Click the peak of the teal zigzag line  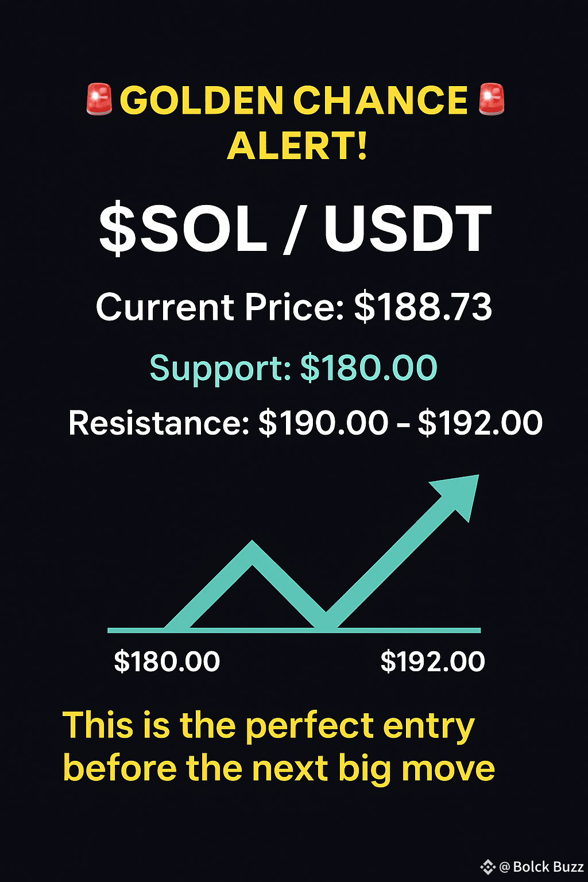coord(252,551)
